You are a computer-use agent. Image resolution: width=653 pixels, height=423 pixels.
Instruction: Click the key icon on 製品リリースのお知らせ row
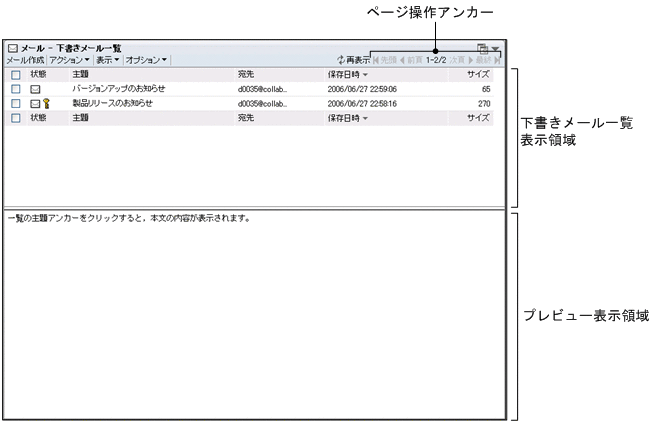click(x=46, y=103)
